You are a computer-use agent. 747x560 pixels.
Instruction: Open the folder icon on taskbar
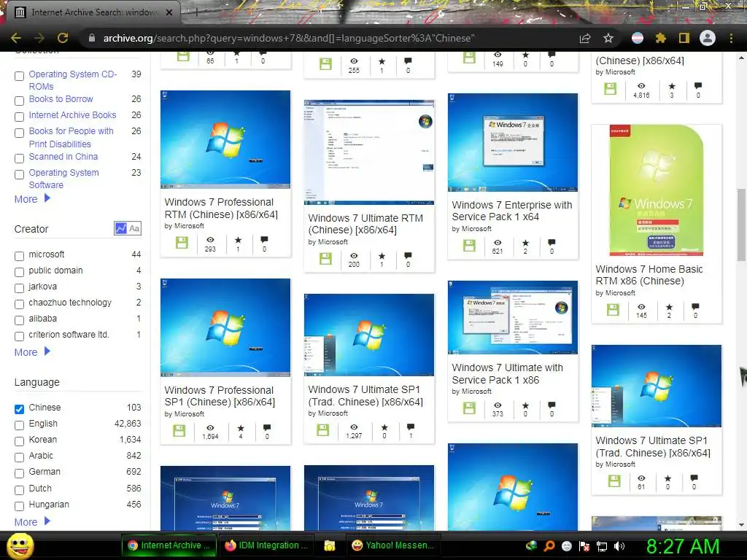(x=329, y=545)
